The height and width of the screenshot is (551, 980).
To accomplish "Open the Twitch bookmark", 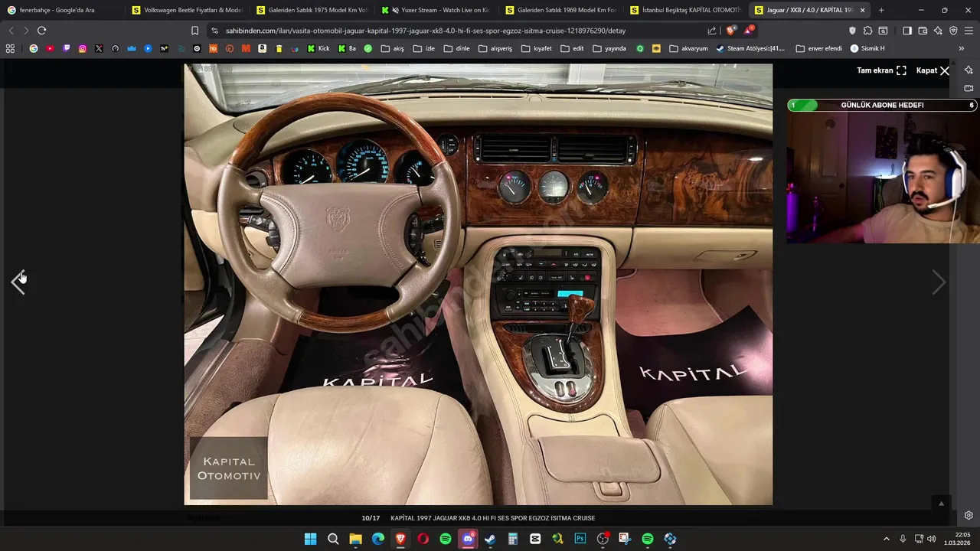I will coord(66,48).
